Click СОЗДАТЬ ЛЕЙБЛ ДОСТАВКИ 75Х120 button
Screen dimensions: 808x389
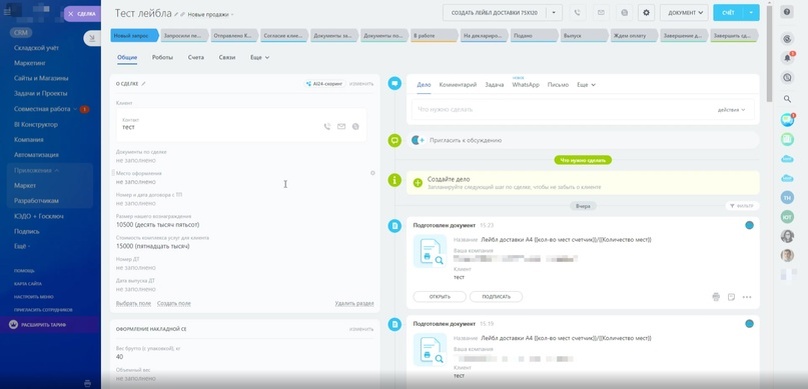(494, 12)
